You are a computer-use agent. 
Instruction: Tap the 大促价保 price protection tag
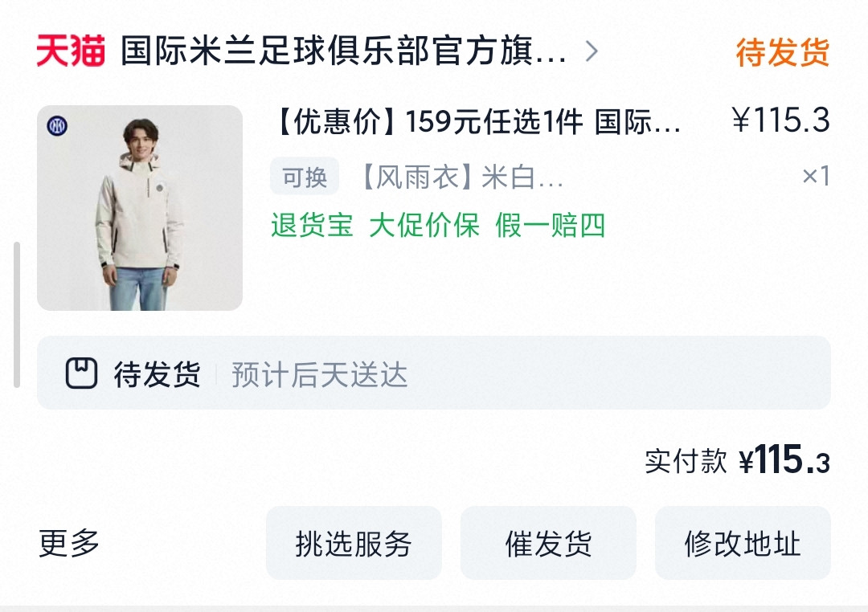pyautogui.click(x=424, y=226)
